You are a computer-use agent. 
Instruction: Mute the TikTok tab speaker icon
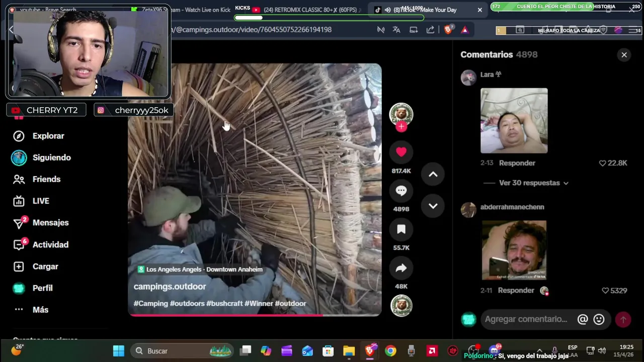[x=387, y=10]
